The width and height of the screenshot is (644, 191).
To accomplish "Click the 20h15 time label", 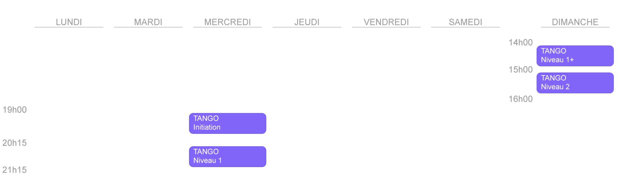I will coord(14,143).
